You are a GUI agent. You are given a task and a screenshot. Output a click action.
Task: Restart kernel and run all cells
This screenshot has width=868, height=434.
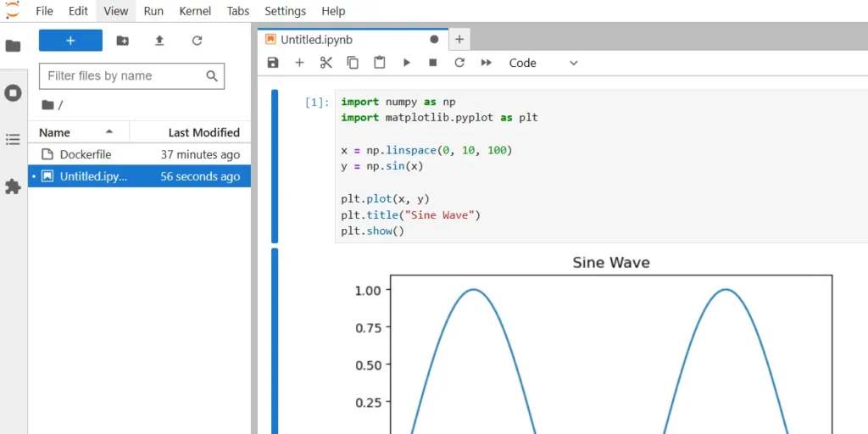(486, 63)
